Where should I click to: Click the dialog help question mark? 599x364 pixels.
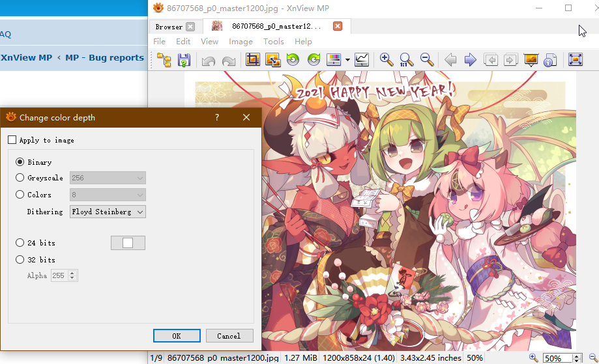(217, 117)
